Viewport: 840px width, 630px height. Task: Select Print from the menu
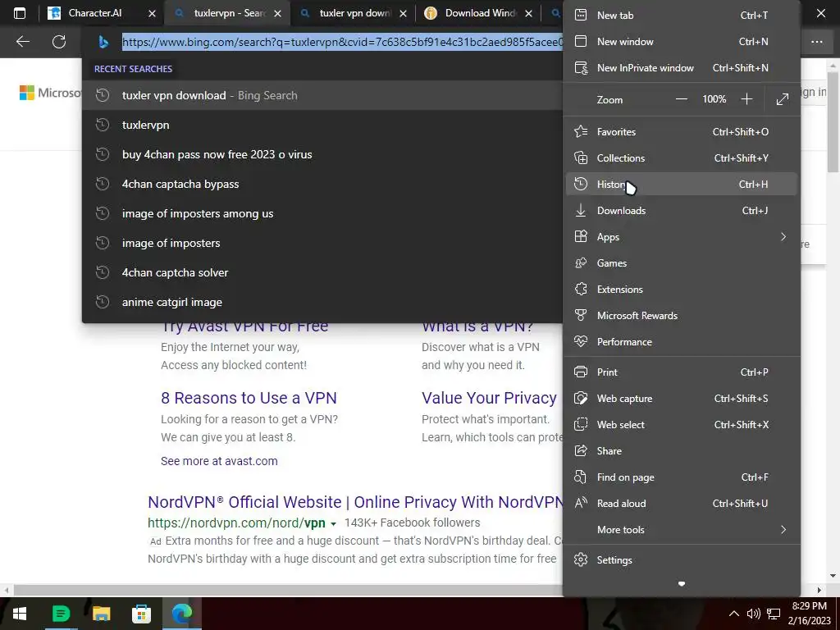tap(682, 372)
